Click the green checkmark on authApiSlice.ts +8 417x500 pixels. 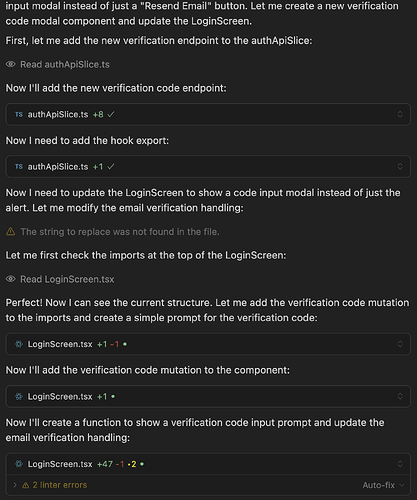coord(111,114)
